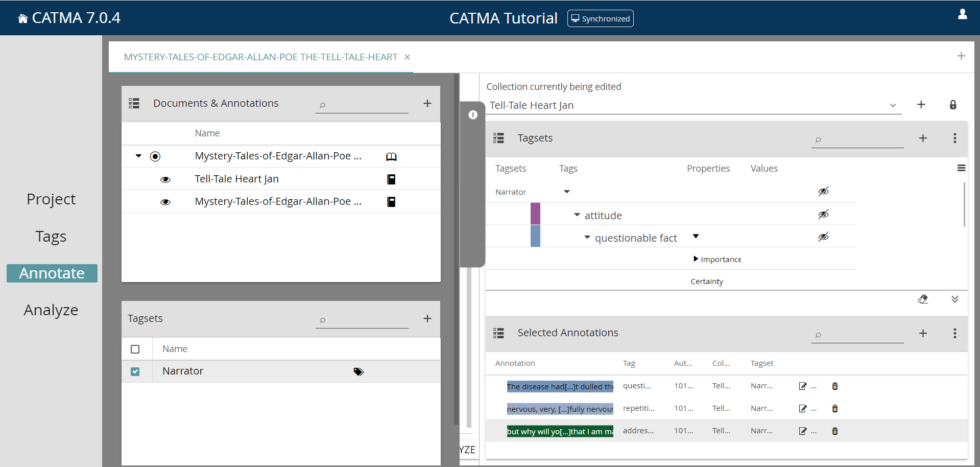Click the Selected Annotations list icon
The image size is (980, 467).
498,333
